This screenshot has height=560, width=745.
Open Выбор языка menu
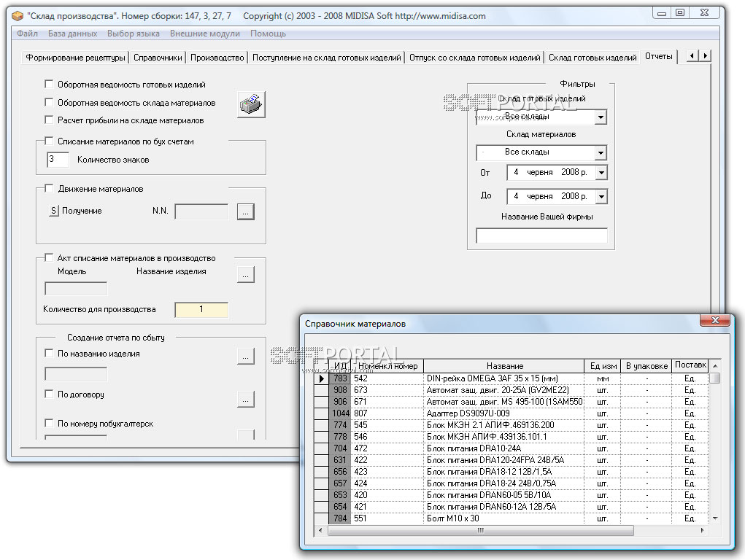point(133,34)
